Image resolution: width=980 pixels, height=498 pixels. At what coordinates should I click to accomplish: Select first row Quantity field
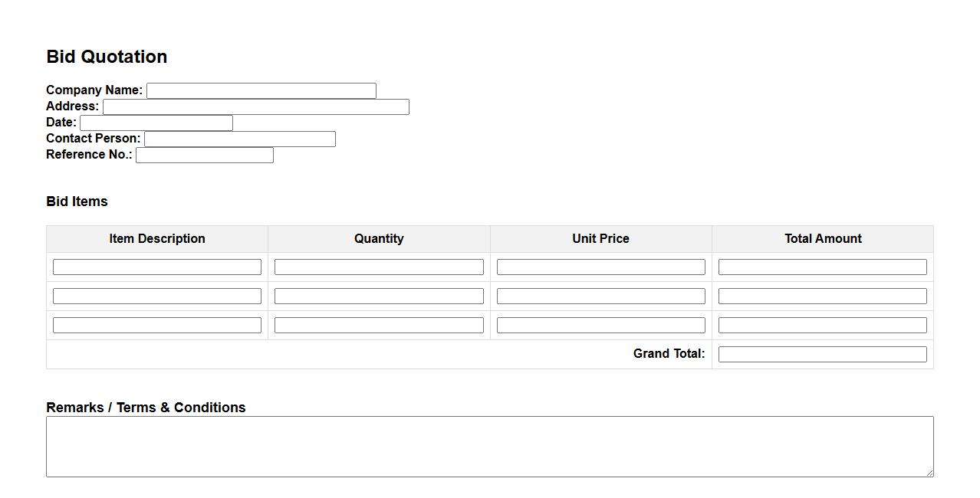(379, 267)
